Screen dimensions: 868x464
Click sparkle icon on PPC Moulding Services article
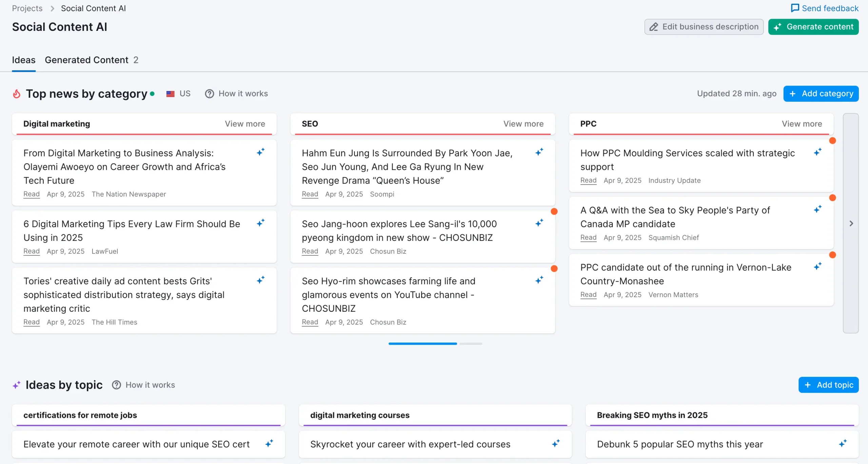point(817,152)
